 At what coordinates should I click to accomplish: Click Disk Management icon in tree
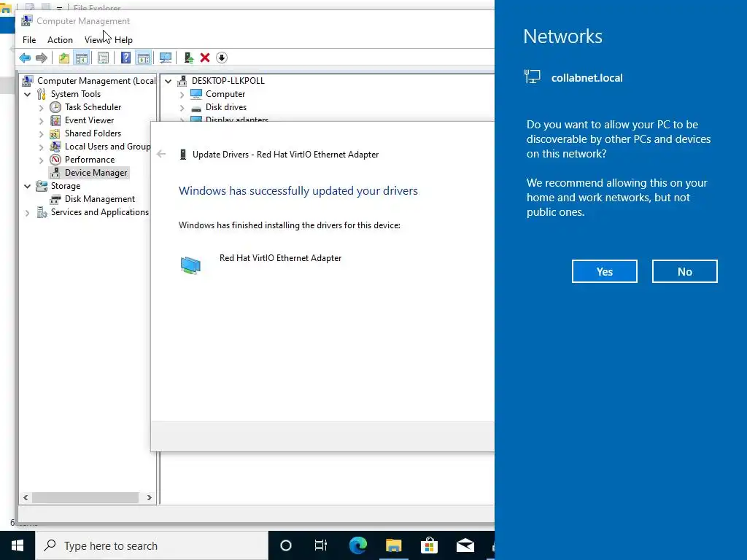[x=55, y=199]
